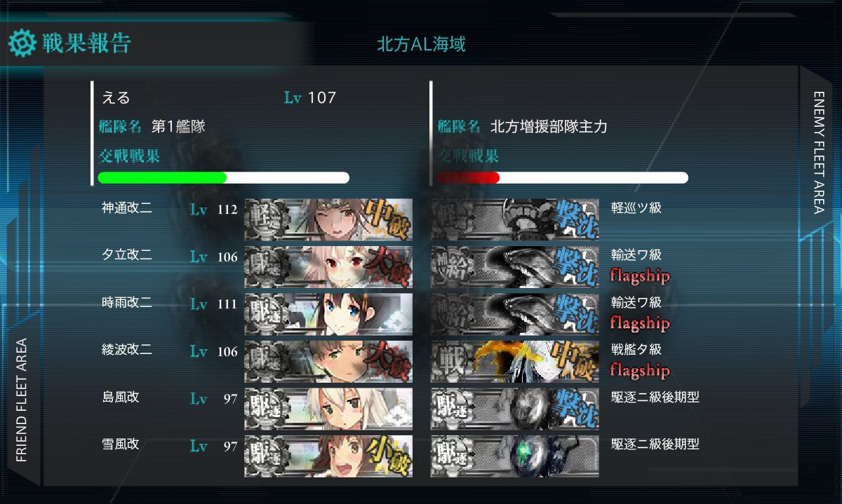842x504 pixels.
Task: Click the 戦果報告 header title
Action: pyautogui.click(x=86, y=43)
